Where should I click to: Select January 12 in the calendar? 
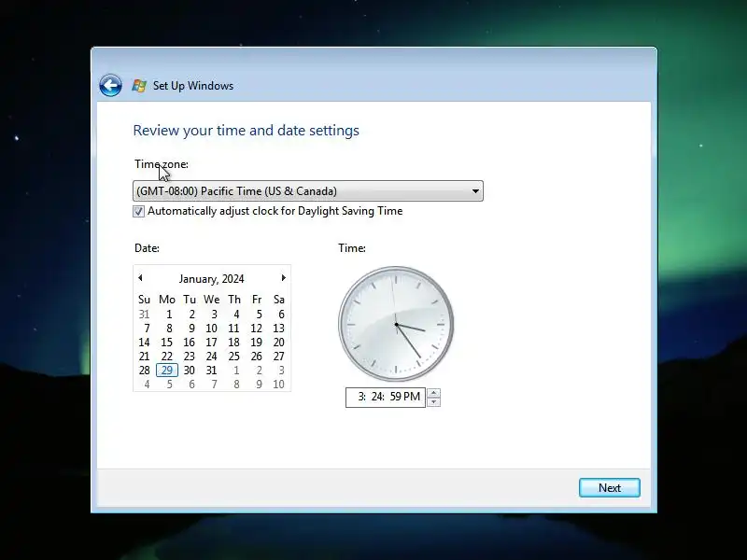point(256,329)
